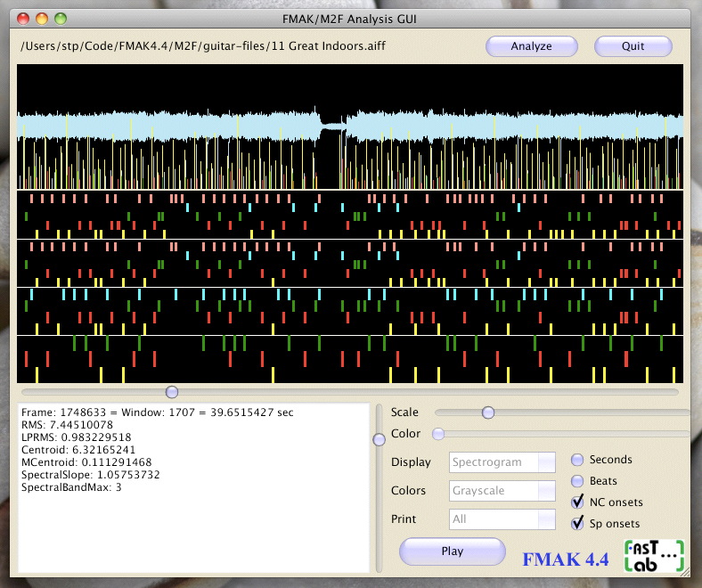The image size is (702, 588).
Task: Start playback with the Play button
Action: pos(453,551)
